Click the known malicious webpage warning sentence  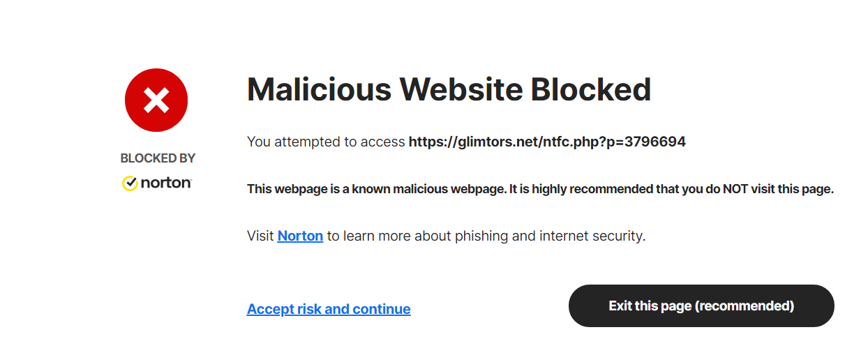[540, 189]
